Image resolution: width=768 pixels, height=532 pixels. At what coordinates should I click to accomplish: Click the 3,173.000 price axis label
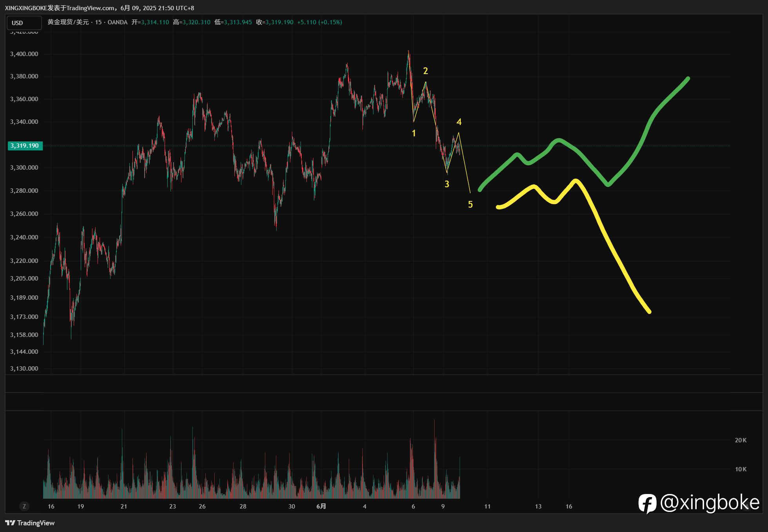tap(24, 317)
